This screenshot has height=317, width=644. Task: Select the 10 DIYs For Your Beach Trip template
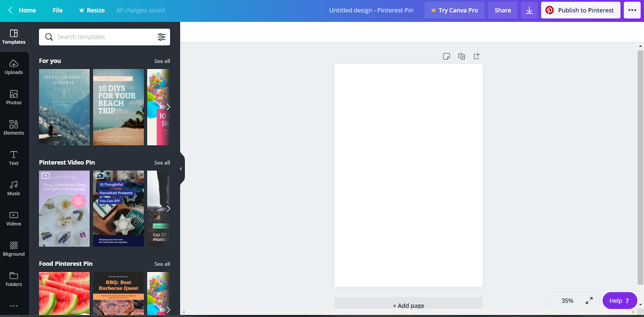[x=118, y=107]
